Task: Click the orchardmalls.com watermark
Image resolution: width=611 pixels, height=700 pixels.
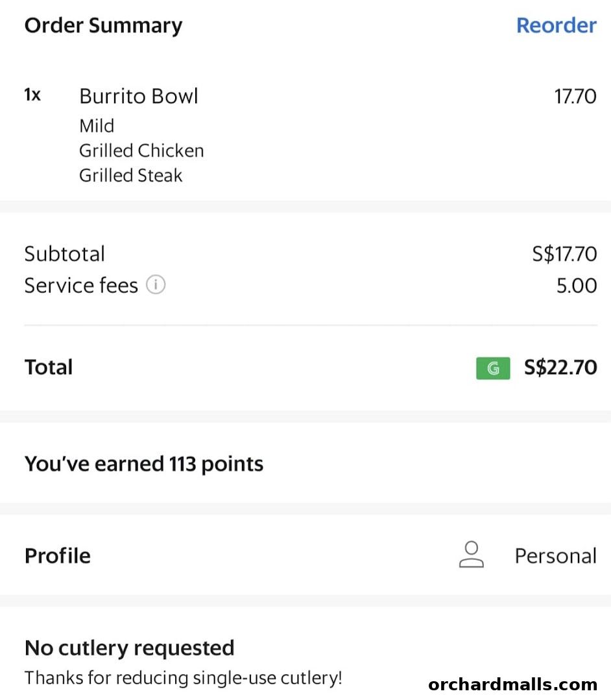Action: (x=512, y=684)
